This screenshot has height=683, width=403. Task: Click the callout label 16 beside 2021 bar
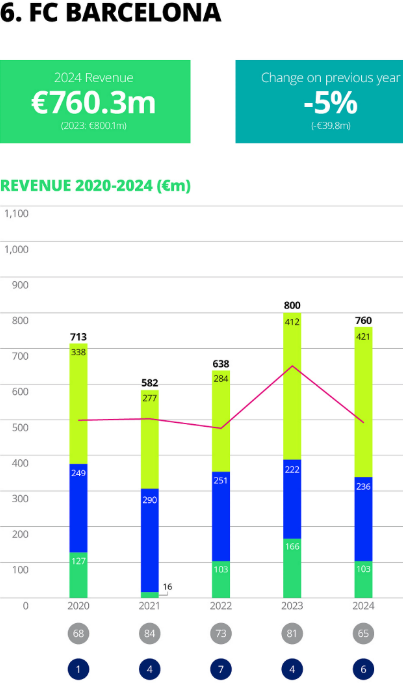tap(167, 587)
